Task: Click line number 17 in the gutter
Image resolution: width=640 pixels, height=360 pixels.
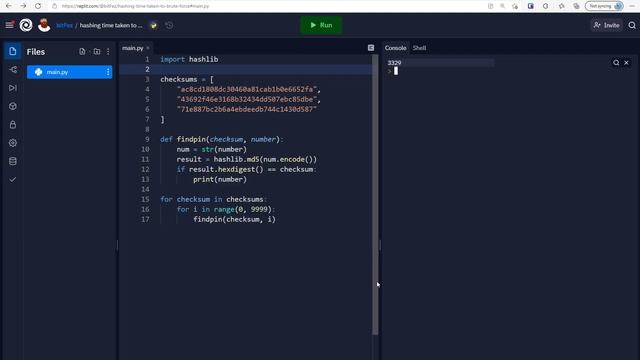Action: pyautogui.click(x=145, y=219)
